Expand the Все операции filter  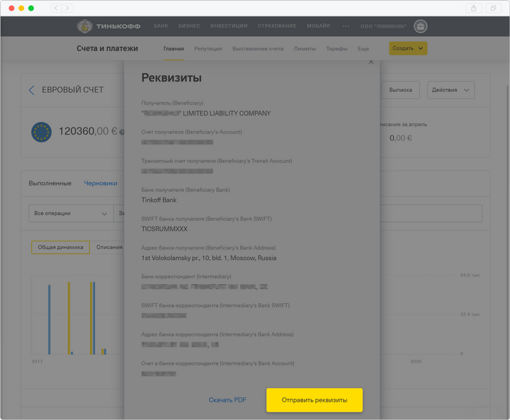tap(71, 213)
